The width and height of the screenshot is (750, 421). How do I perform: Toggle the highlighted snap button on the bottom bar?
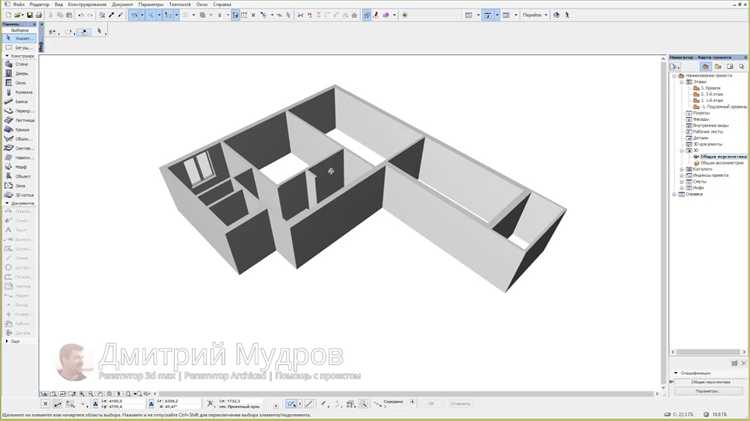291,404
